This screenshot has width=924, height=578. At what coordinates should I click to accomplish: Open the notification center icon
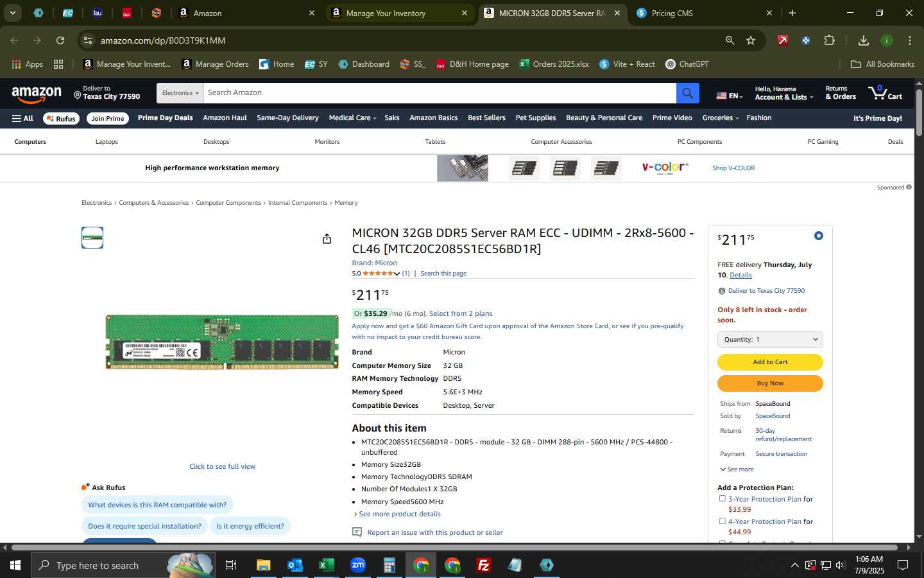tap(903, 565)
